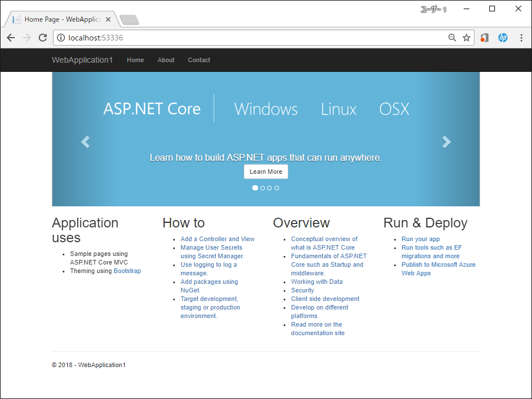Click the Office extension icon
Viewport: 532px width, 399px height.
pos(484,38)
